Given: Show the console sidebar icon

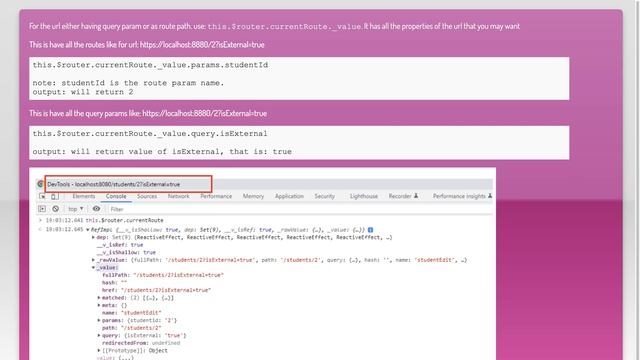Looking at the screenshot, I should (x=42, y=209).
